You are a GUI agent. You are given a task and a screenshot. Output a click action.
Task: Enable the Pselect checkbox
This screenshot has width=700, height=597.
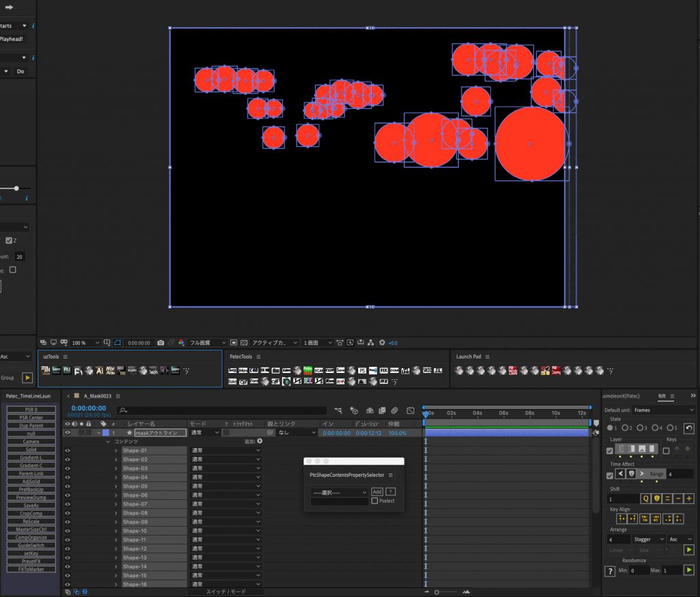pos(375,501)
